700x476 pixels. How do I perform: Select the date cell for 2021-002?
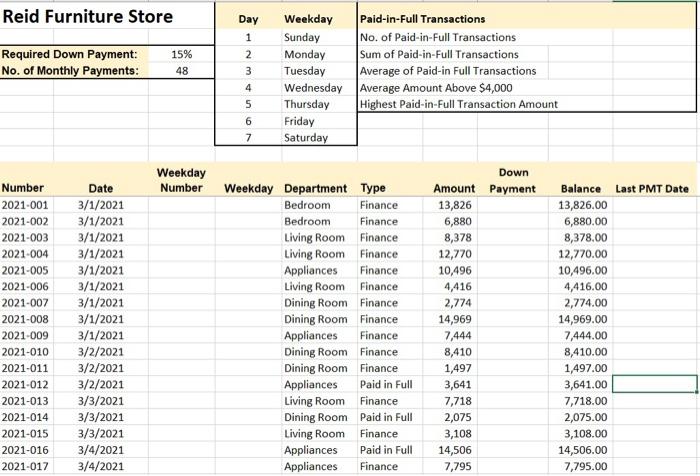point(100,221)
